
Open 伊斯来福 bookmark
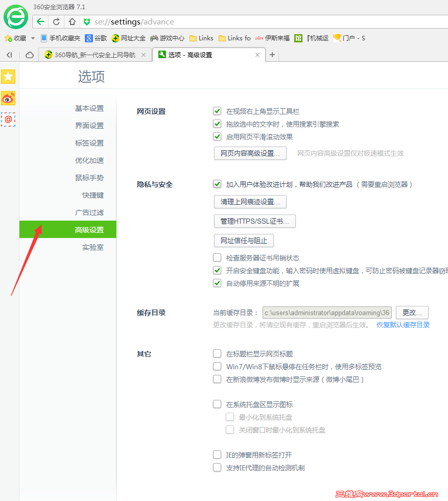[272, 38]
